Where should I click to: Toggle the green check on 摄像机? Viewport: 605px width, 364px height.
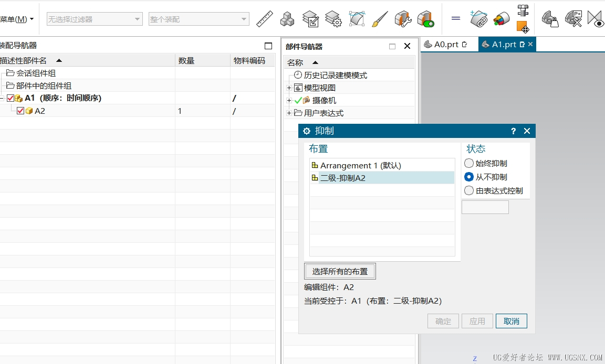[x=298, y=101]
